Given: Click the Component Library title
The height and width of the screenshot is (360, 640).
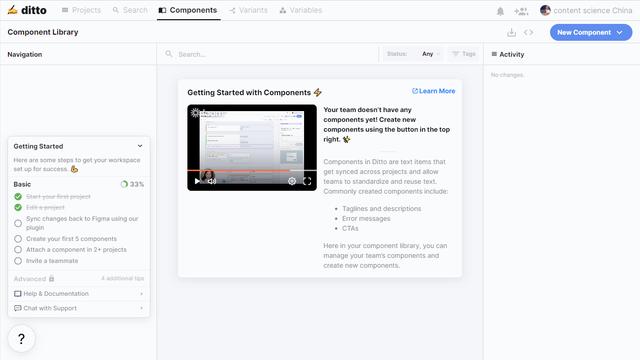Looking at the screenshot, I should [43, 32].
